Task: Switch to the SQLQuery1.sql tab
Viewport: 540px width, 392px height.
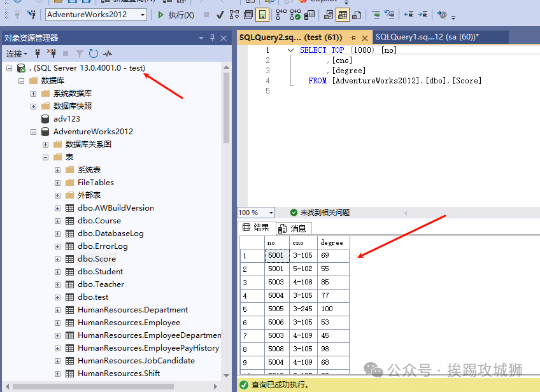Action: pos(427,38)
